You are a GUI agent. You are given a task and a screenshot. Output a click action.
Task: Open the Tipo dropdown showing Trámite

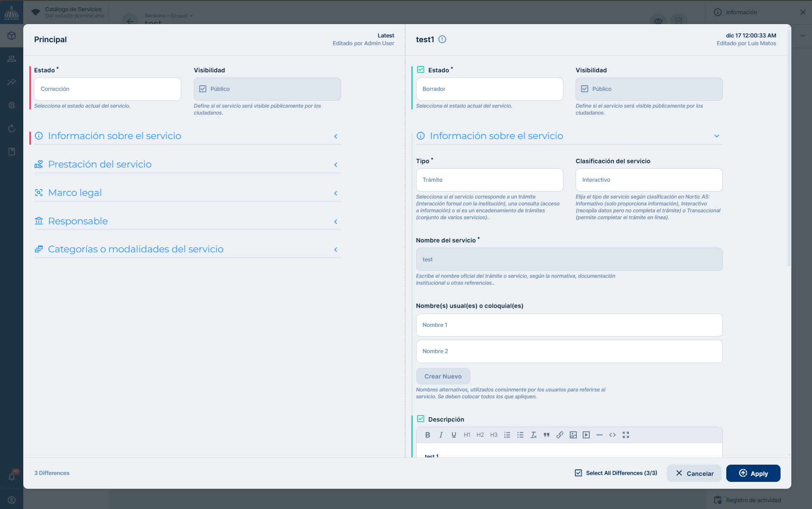[x=489, y=180]
